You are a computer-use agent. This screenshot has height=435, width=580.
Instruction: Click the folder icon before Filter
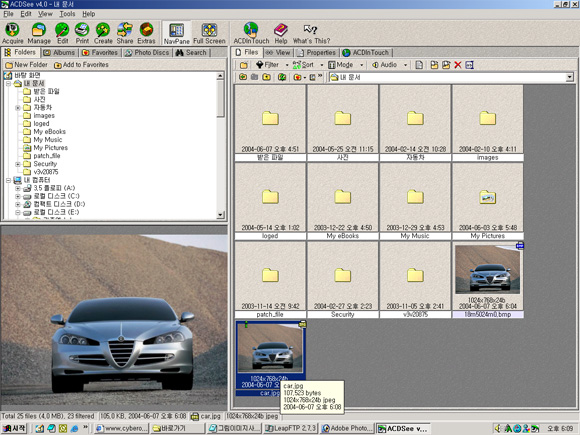pos(244,65)
